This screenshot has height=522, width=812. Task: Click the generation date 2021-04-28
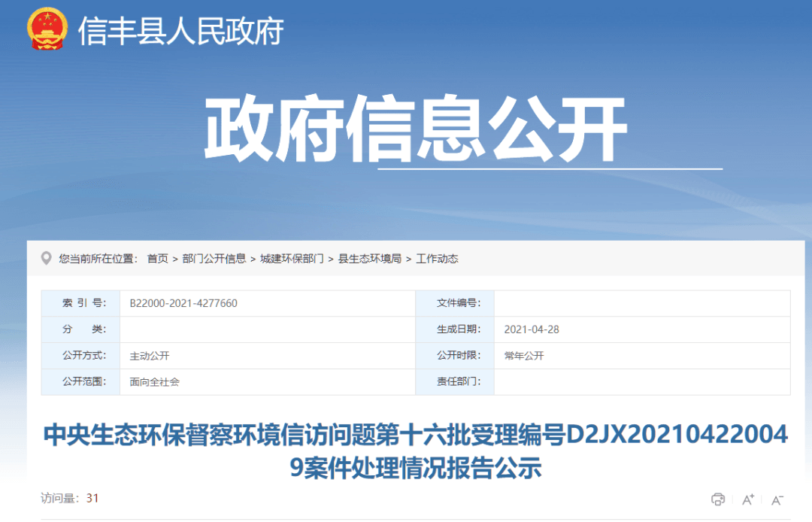tap(532, 329)
